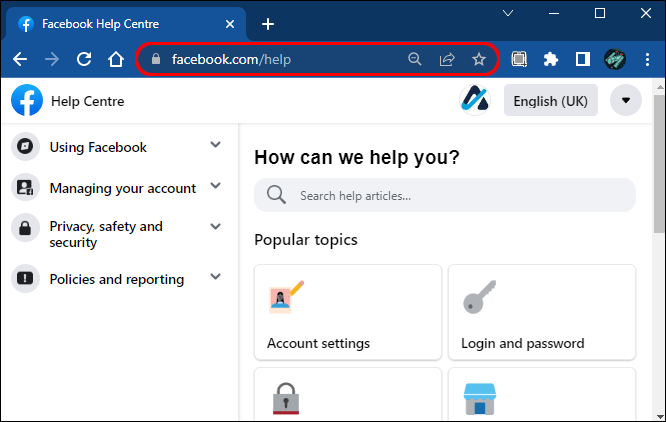
Task: Open Policies and reporting menu item
Action: pyautogui.click(x=117, y=279)
